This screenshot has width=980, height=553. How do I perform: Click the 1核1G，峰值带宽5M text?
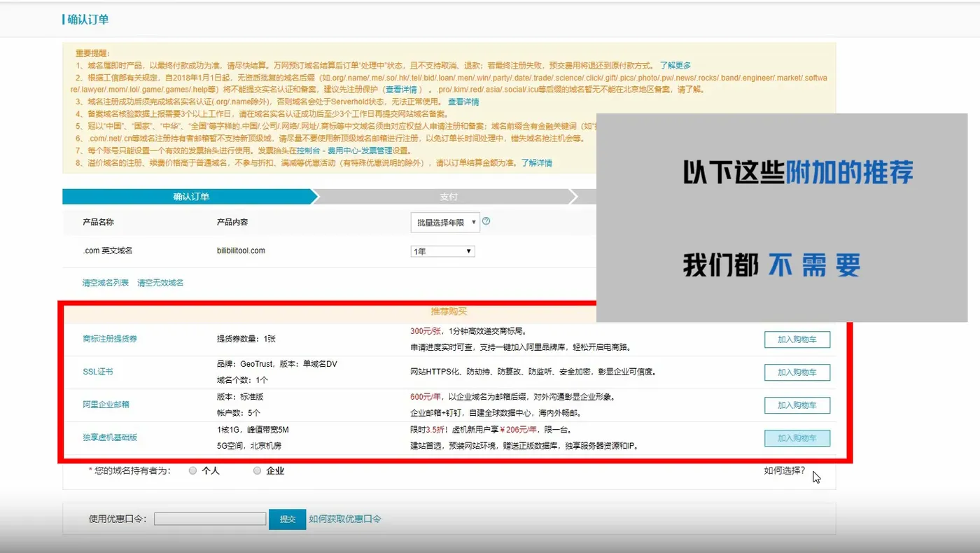[253, 429]
